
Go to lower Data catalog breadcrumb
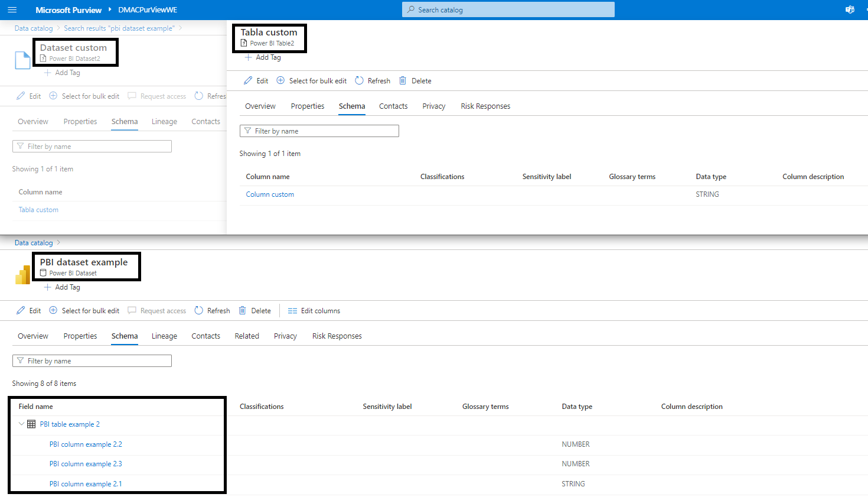(x=34, y=243)
